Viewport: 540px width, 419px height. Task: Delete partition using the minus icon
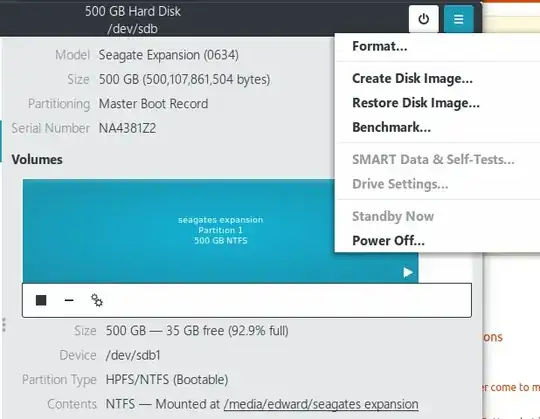click(69, 300)
